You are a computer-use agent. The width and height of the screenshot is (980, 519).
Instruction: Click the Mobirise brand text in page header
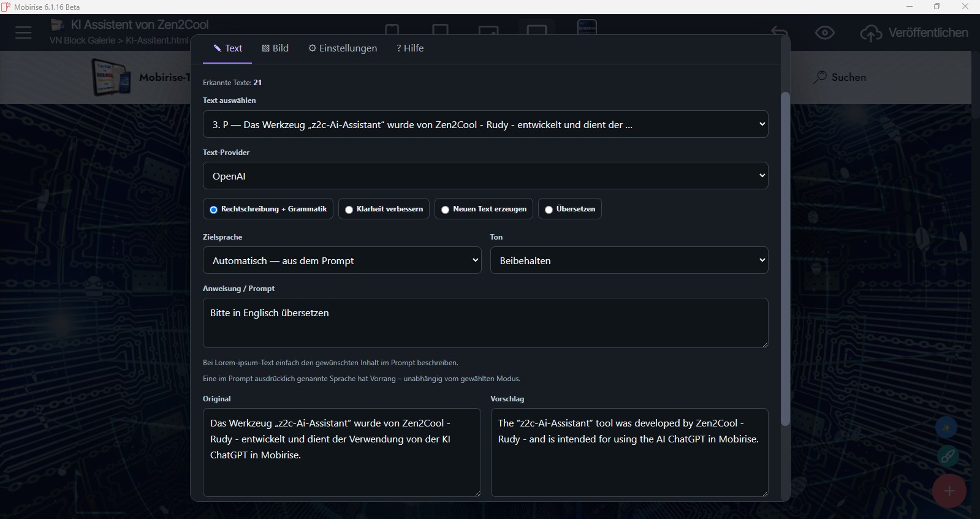[x=165, y=77]
